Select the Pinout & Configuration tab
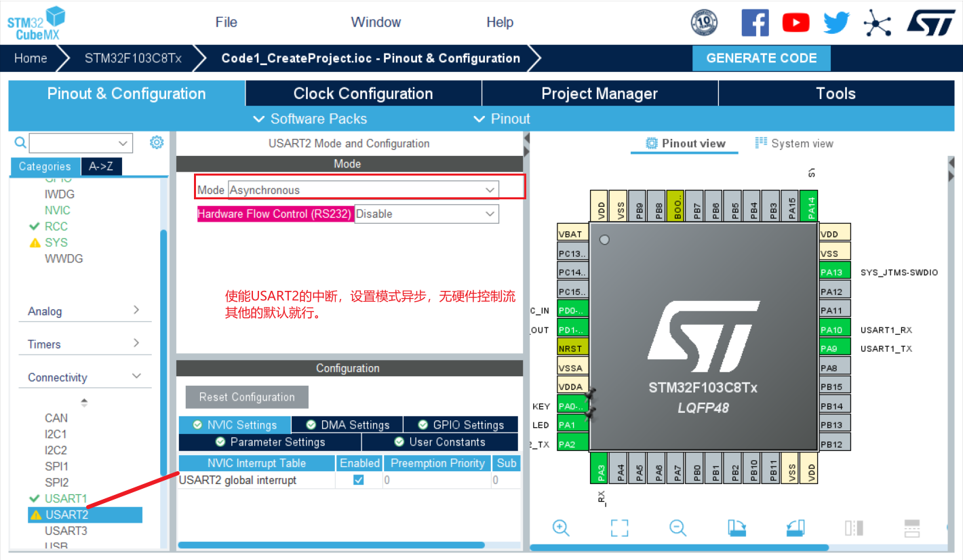Image resolution: width=963 pixels, height=560 pixels. coord(127,94)
